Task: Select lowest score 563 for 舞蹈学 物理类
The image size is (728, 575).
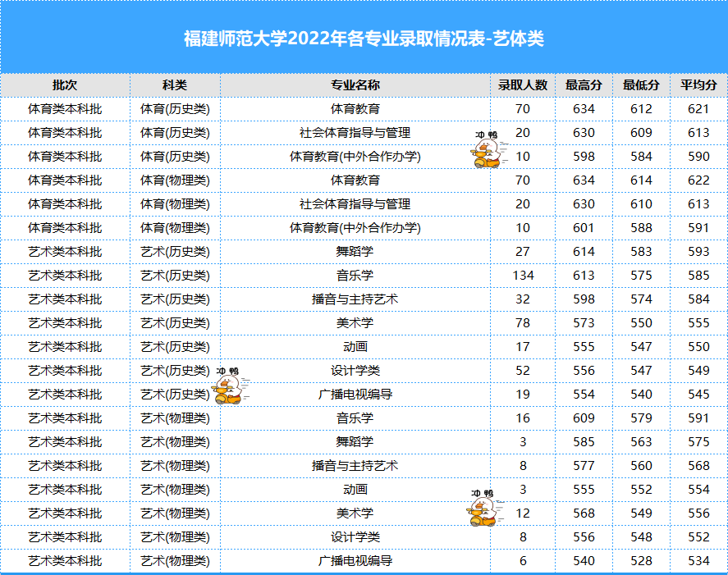Action: point(641,442)
